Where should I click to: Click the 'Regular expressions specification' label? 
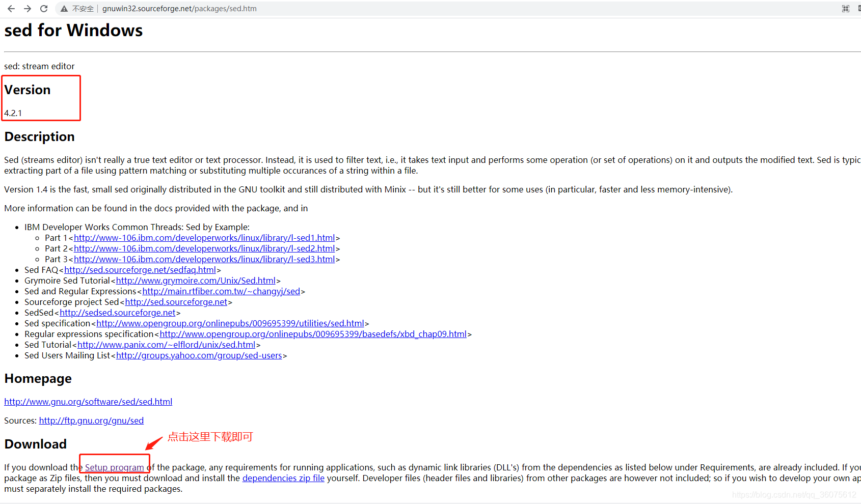tap(89, 334)
